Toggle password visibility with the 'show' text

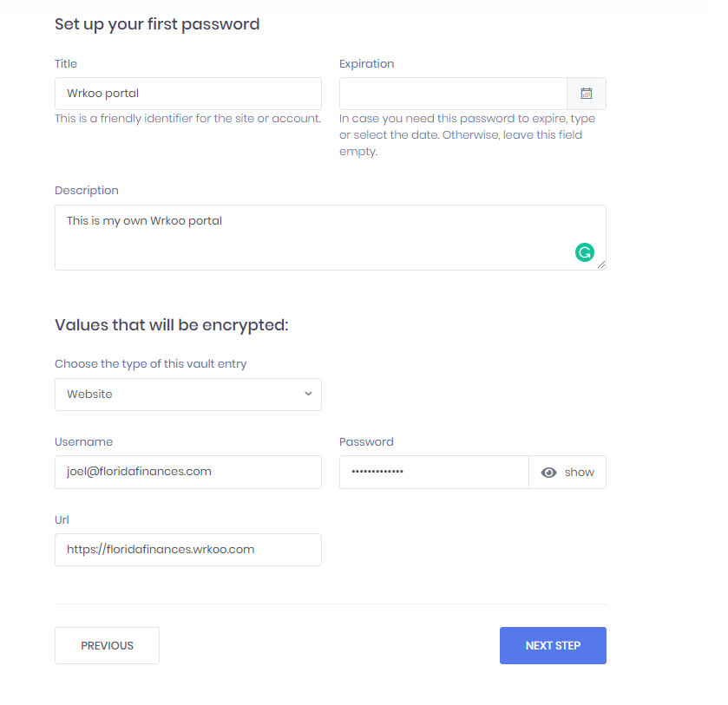[x=579, y=473]
